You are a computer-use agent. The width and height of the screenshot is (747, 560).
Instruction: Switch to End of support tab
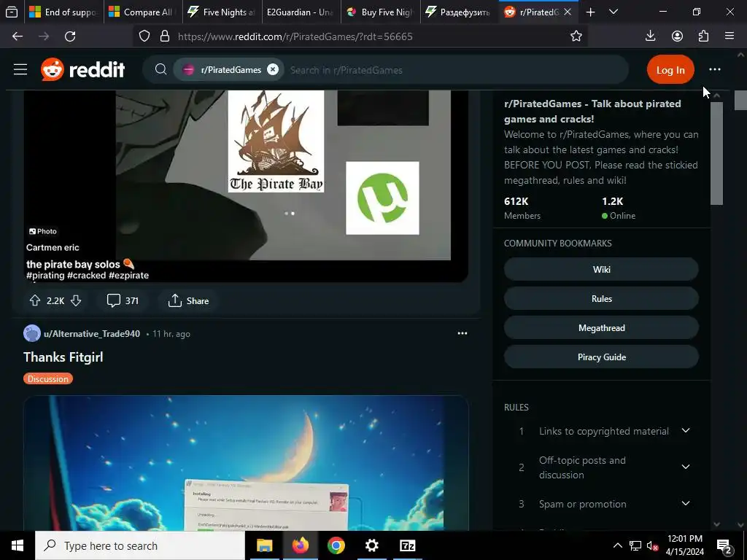tap(63, 12)
